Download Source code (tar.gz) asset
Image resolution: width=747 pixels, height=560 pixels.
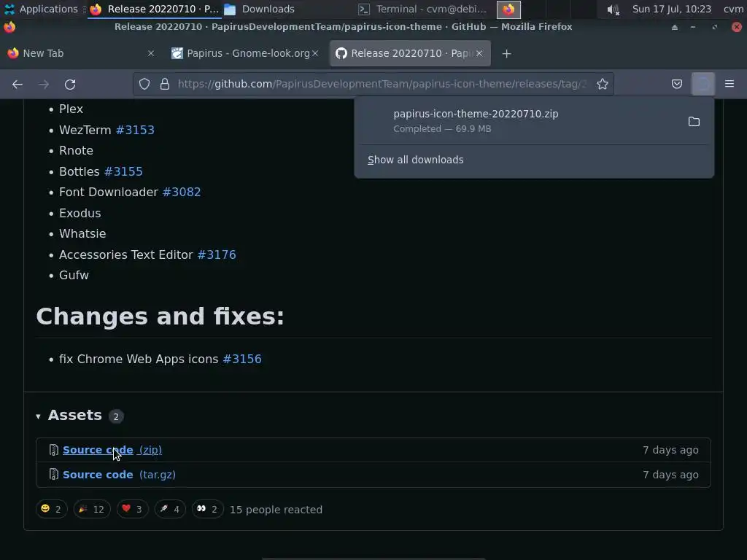pos(119,475)
